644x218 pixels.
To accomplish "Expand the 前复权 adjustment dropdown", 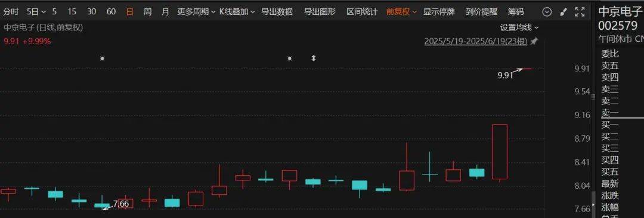I will [401, 12].
